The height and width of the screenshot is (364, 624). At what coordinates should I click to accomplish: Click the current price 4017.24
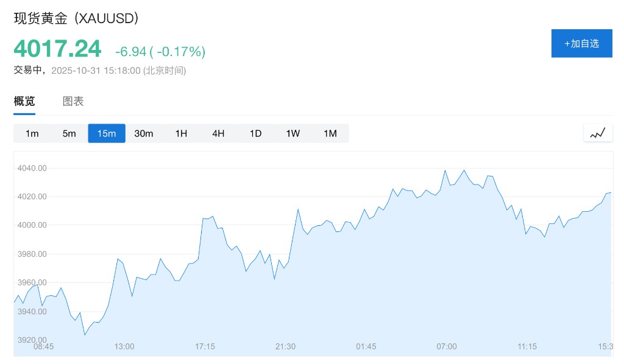tap(58, 49)
